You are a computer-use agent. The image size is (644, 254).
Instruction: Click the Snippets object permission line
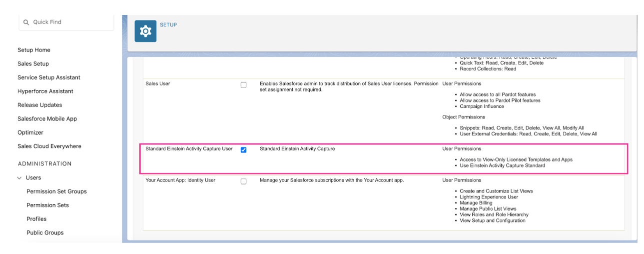(522, 128)
